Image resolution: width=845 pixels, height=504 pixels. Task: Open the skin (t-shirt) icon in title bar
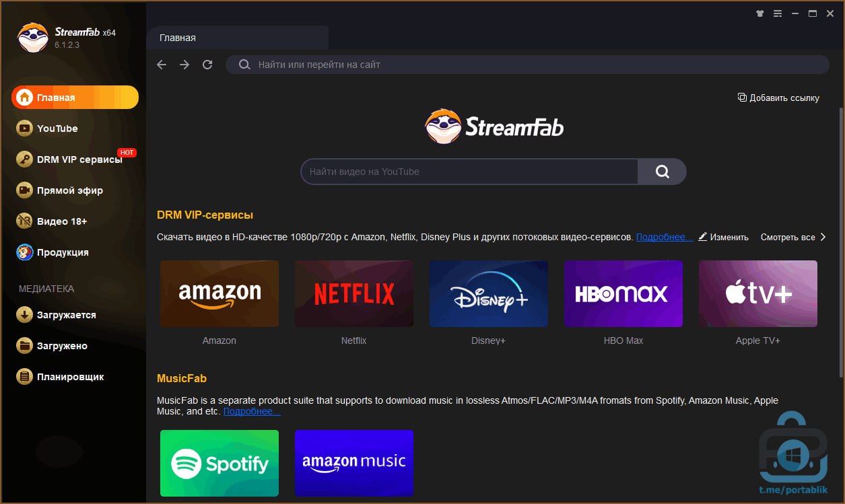[x=760, y=13]
